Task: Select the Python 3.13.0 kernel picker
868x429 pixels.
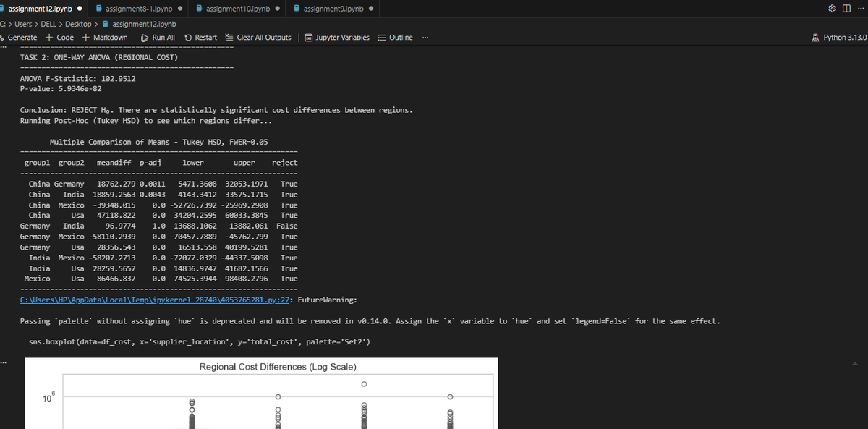Action: pos(841,38)
